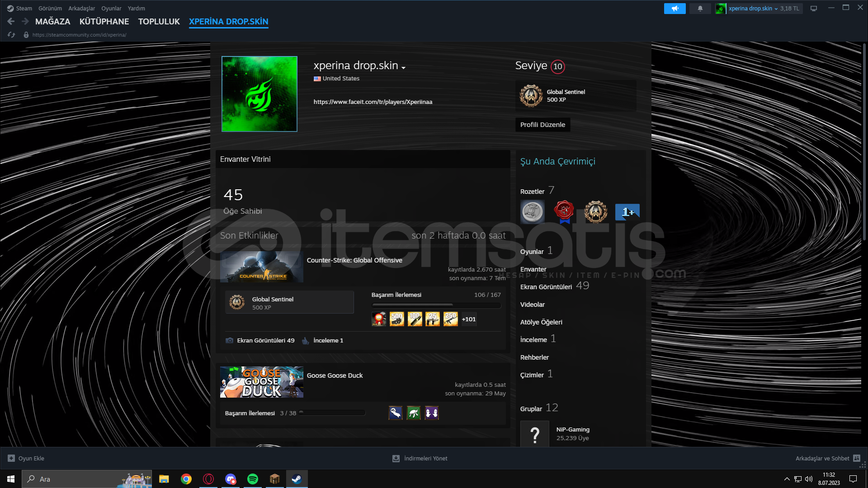Open Spotify from the taskbar

253,479
